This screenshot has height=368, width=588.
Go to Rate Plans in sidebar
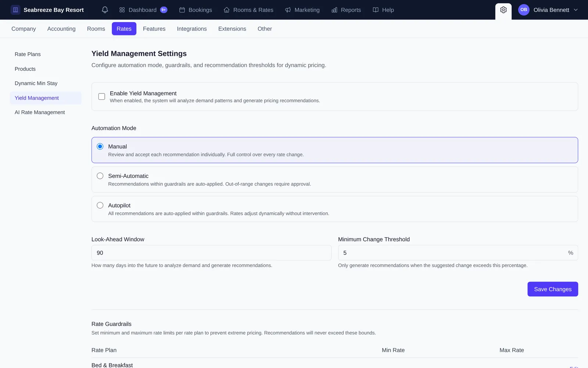pos(46,54)
